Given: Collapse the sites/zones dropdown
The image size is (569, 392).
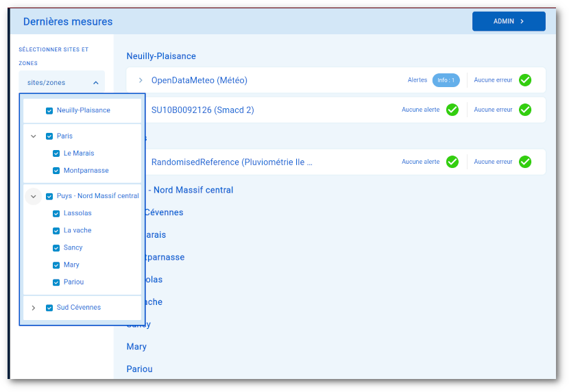Looking at the screenshot, I should coord(95,83).
